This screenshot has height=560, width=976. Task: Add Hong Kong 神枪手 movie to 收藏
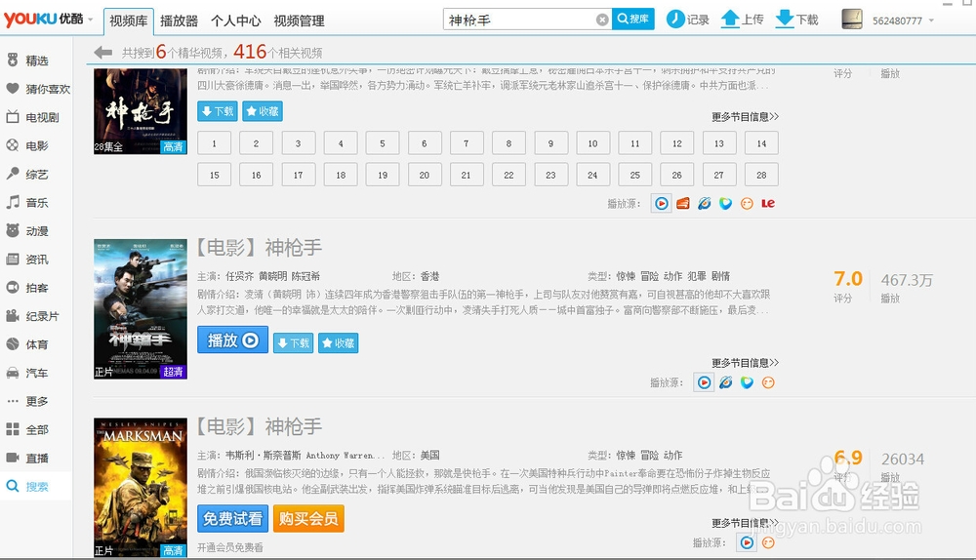click(x=338, y=342)
